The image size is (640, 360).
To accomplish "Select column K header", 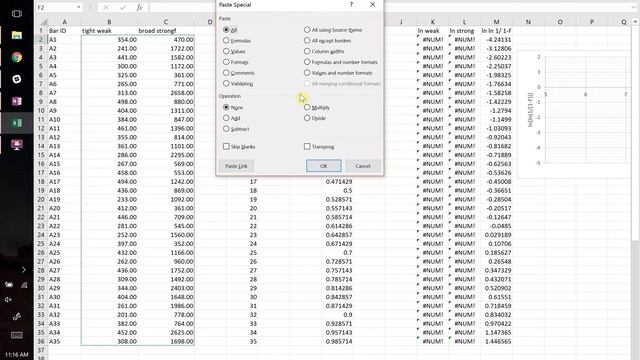I will pyautogui.click(x=433, y=22).
